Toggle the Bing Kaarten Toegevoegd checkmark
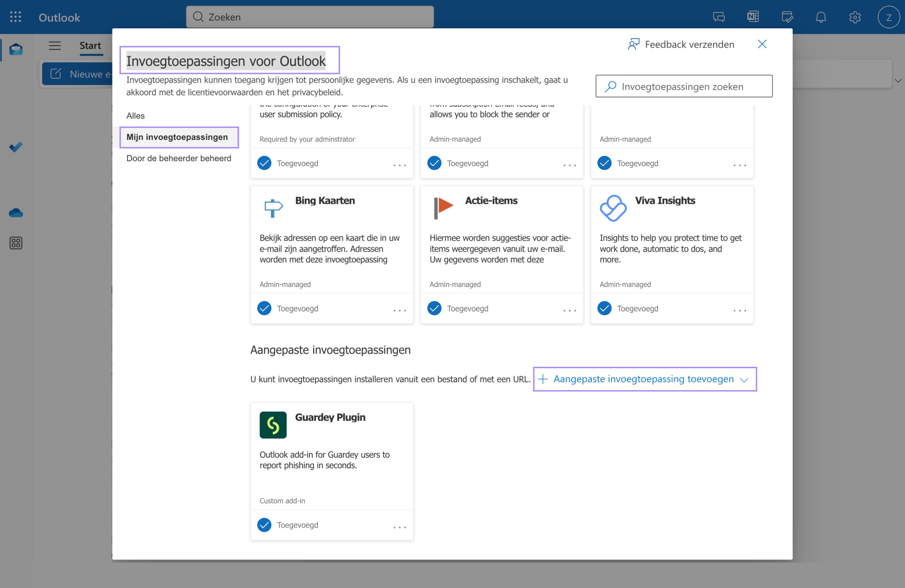The height and width of the screenshot is (588, 905). (x=264, y=308)
